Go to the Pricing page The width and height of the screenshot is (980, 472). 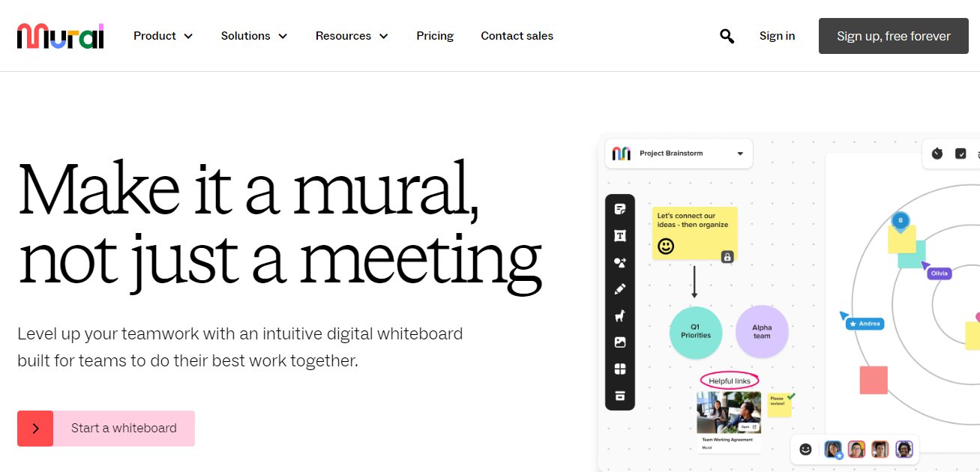(x=435, y=36)
